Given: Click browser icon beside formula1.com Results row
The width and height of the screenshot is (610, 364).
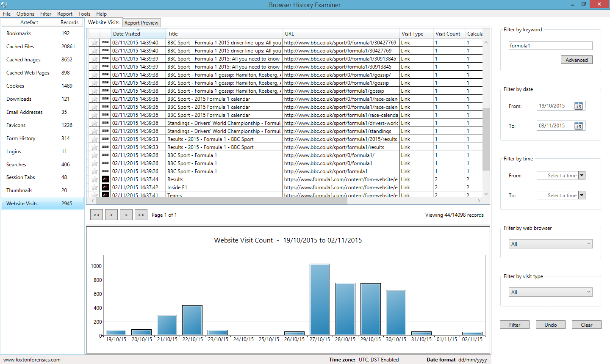Looking at the screenshot, I should (105, 179).
